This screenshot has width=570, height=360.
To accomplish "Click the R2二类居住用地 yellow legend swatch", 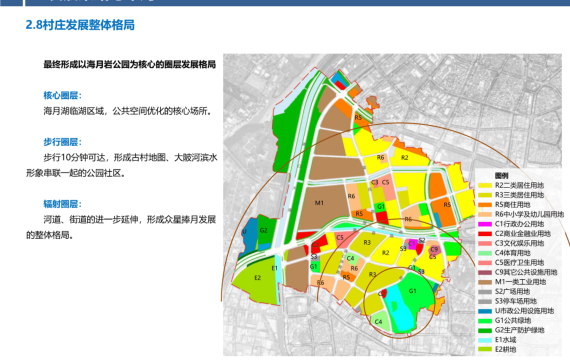I will point(485,185).
